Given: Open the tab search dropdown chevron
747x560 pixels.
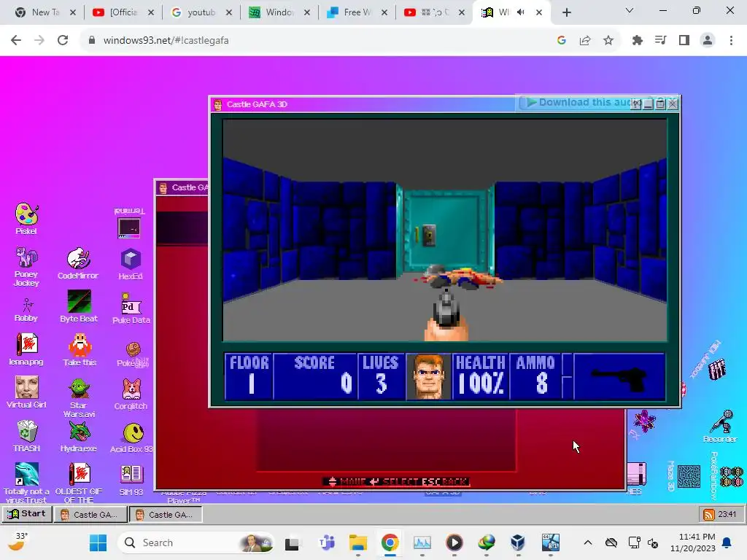Looking at the screenshot, I should point(630,10).
